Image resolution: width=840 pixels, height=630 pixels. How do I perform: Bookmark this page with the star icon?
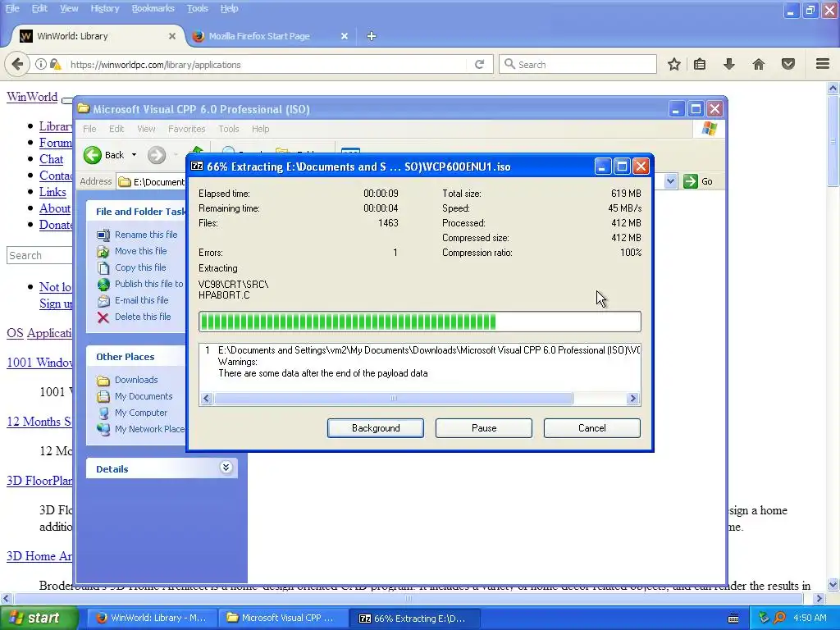(x=674, y=64)
